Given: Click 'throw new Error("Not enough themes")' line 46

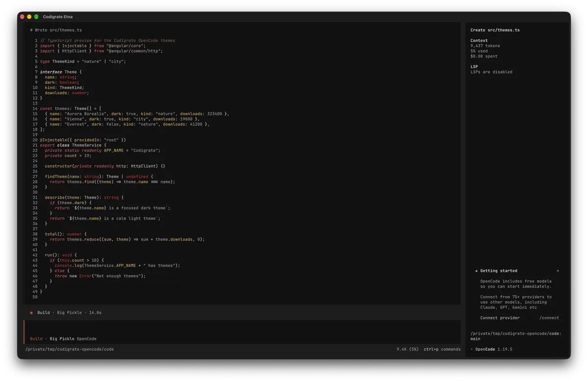Looking at the screenshot, I should click(100, 276).
